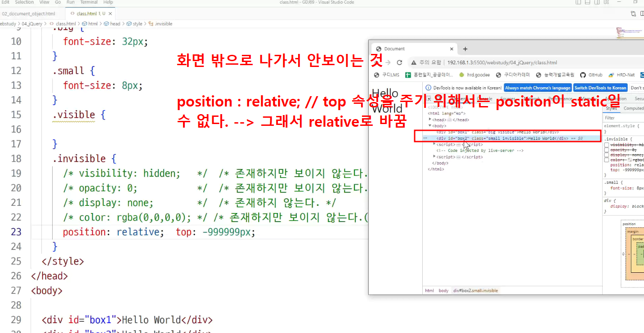The image size is (644, 333).
Task: Open the 훈련일지_공공데이 bookmark
Action: 429,75
